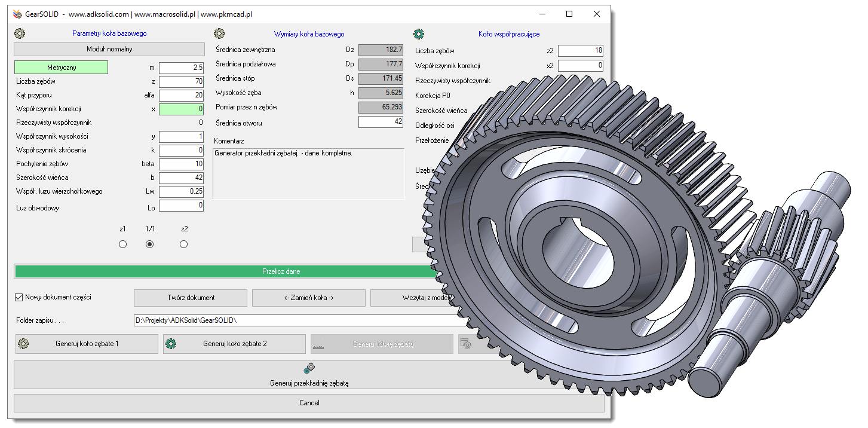868x428 pixels.
Task: Select the 1/1 radio button
Action: (x=150, y=244)
